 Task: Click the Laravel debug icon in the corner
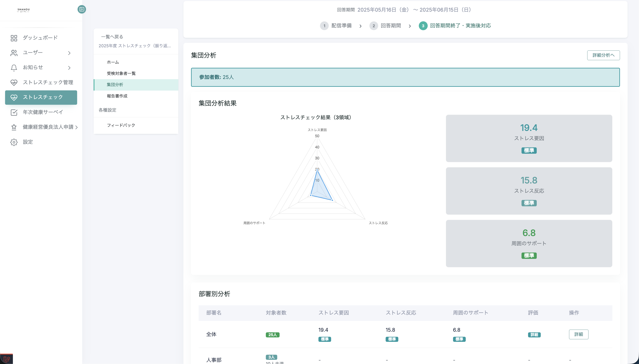click(7, 359)
